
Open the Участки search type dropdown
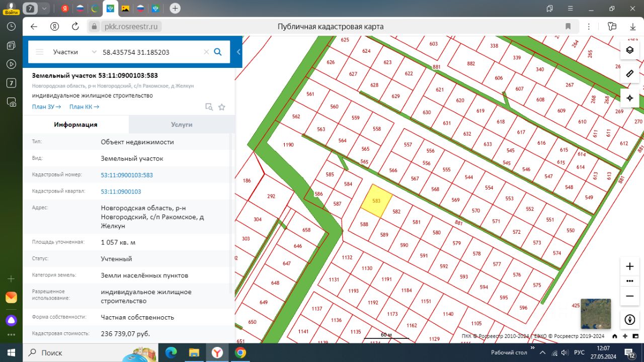[74, 52]
